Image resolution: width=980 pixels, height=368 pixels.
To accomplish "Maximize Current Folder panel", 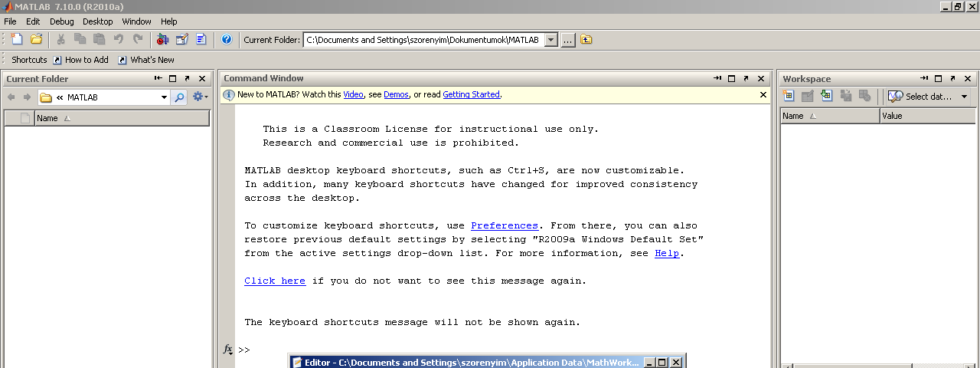I will pos(173,78).
